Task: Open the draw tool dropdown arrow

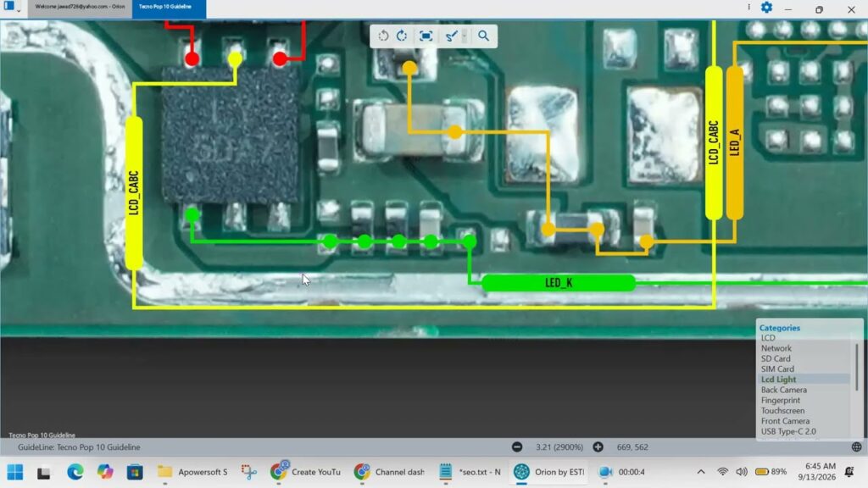Action: pos(465,36)
